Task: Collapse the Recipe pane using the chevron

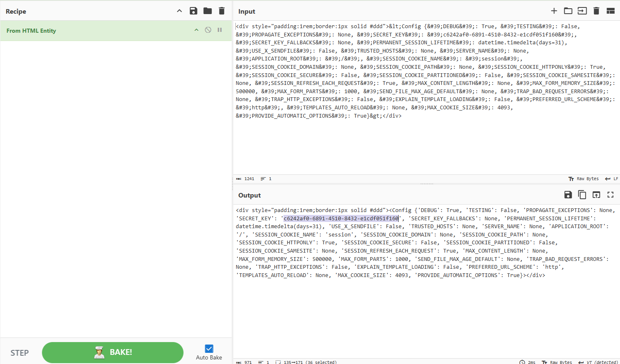Action: pos(179,11)
